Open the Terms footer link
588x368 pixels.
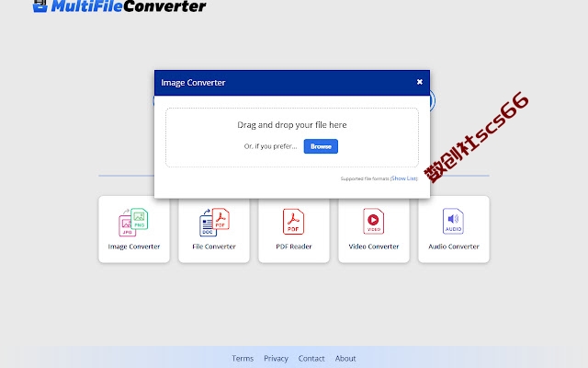(243, 358)
